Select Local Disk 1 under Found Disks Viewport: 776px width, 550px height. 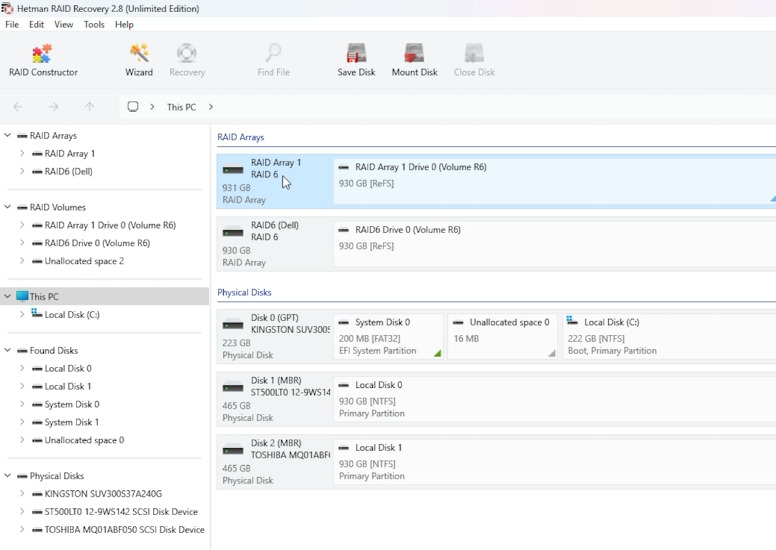[x=68, y=386]
